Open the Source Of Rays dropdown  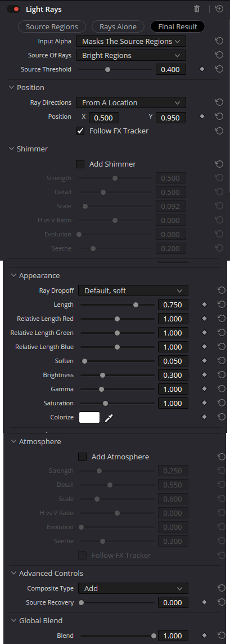tap(131, 55)
